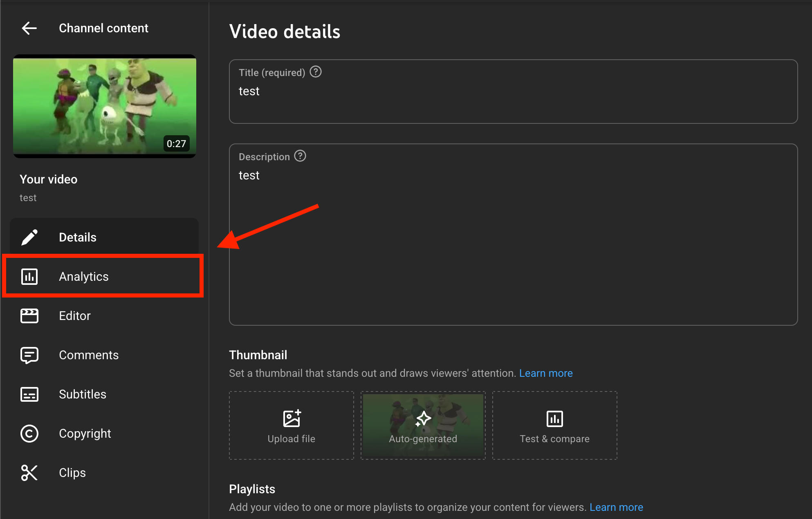Click Learn more about thumbnails

(x=546, y=373)
